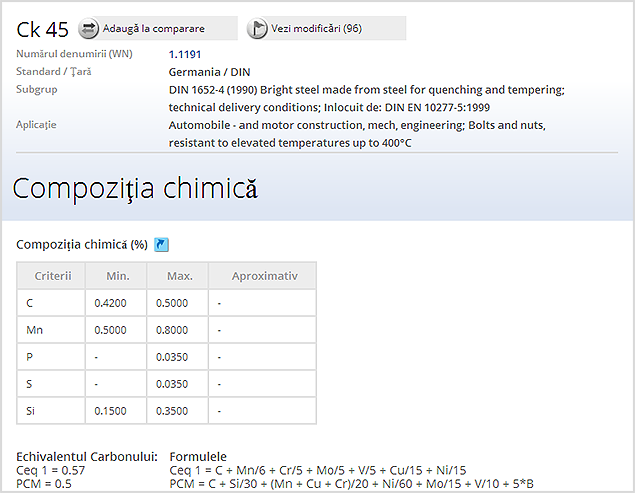Click the Aplicație label
Image resolution: width=635 pixels, height=493 pixels.
(x=36, y=125)
